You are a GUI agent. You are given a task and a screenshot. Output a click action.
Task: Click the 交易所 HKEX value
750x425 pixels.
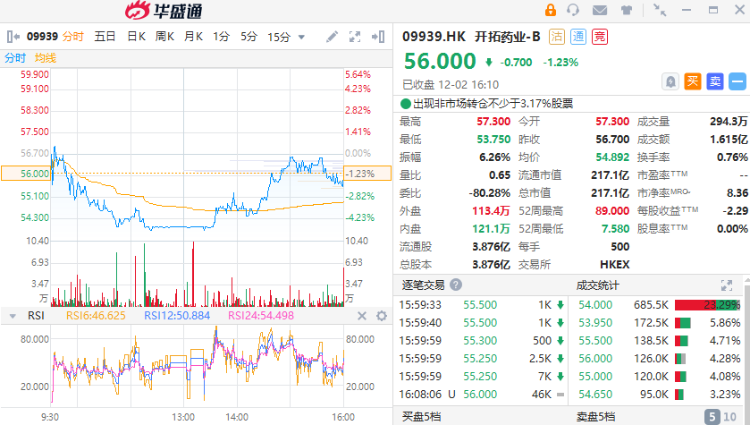(x=614, y=264)
